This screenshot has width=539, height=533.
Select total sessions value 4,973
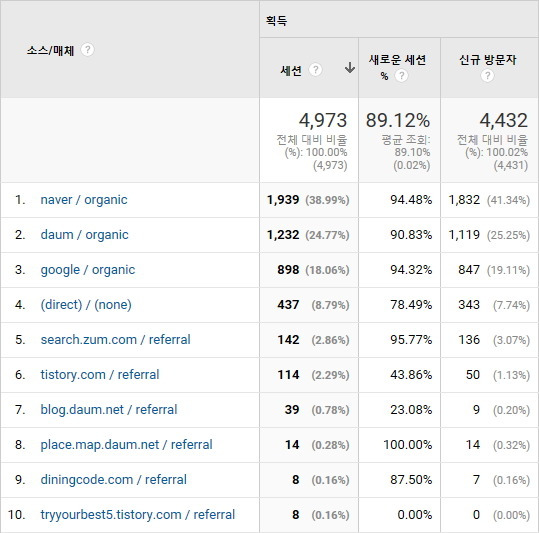pyautogui.click(x=323, y=120)
